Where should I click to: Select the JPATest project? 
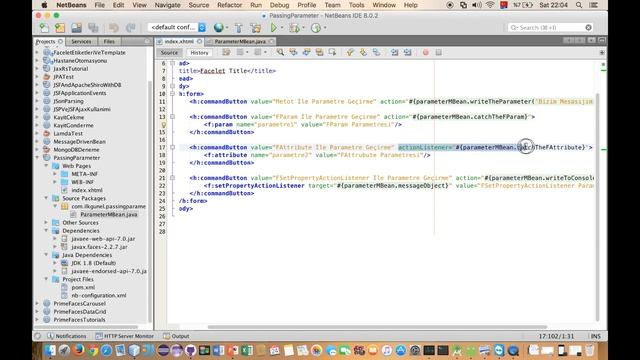click(x=63, y=77)
